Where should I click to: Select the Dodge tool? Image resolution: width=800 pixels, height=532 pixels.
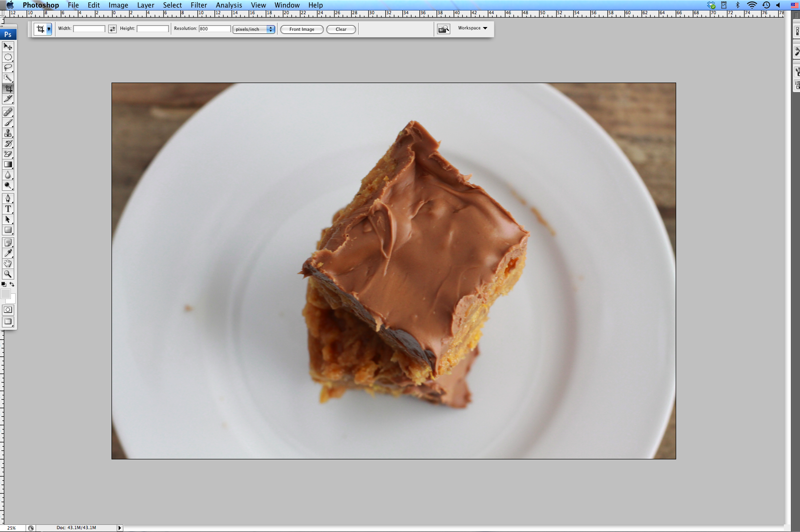[8, 185]
